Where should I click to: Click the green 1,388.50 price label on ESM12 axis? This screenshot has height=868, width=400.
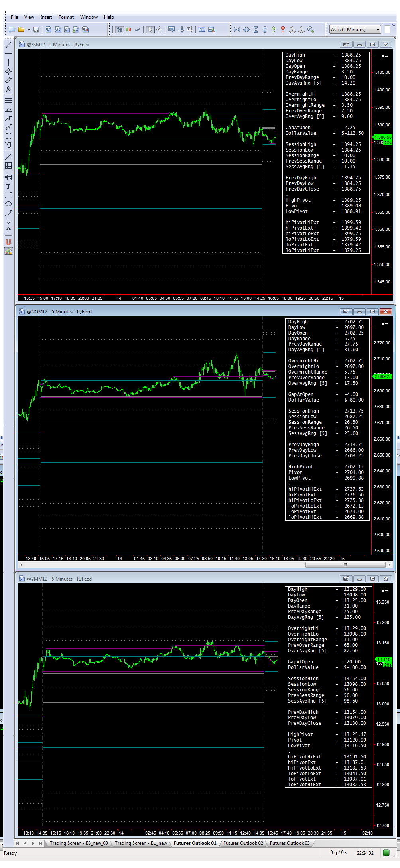[x=383, y=137]
